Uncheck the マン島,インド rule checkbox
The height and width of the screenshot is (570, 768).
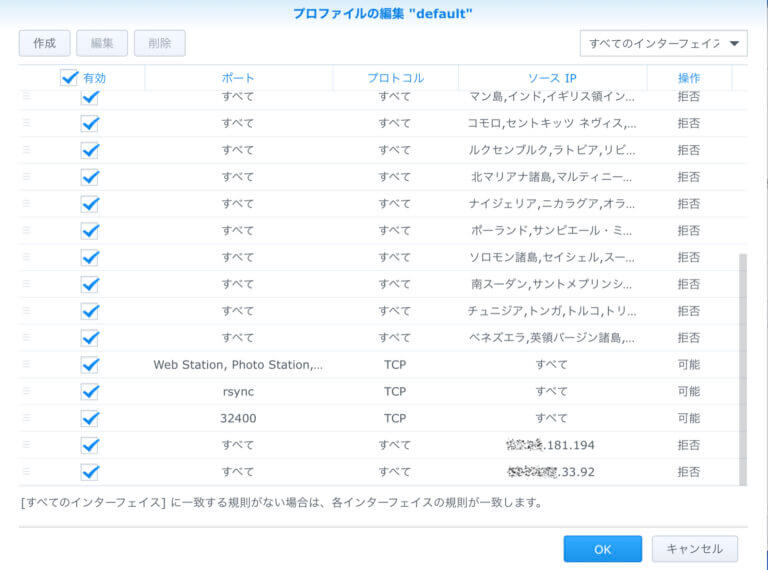tap(90, 97)
